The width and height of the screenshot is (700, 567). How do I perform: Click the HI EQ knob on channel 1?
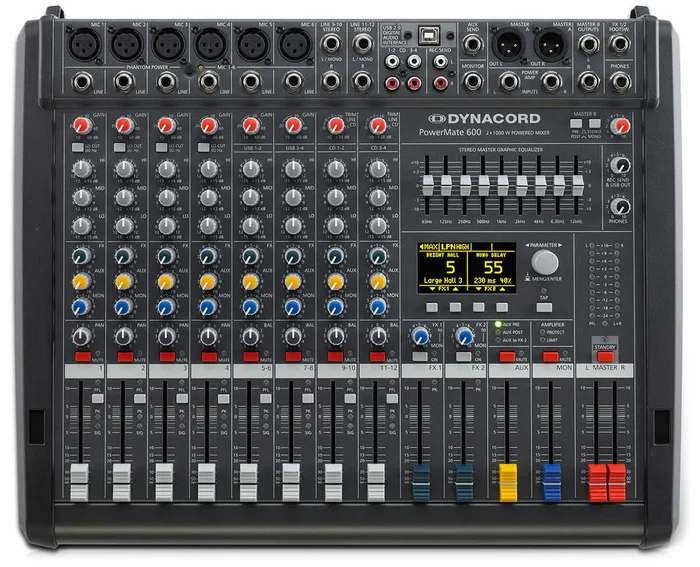(82, 169)
